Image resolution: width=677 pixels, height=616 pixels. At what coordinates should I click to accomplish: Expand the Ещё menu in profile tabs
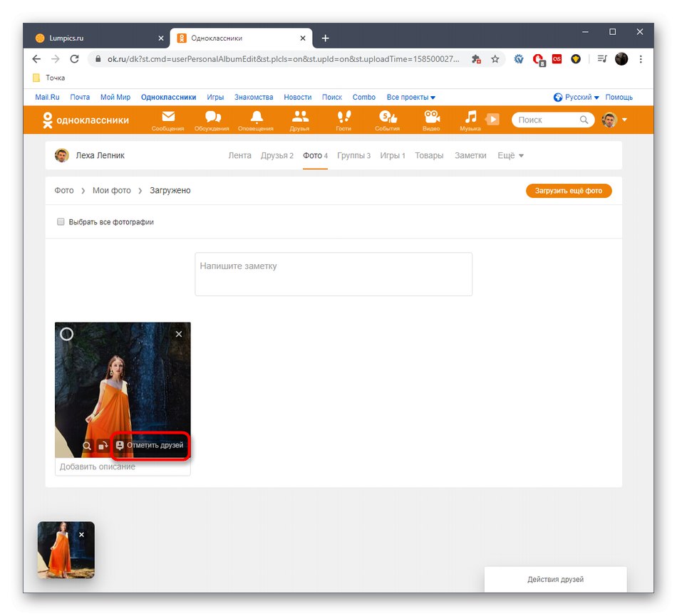510,156
